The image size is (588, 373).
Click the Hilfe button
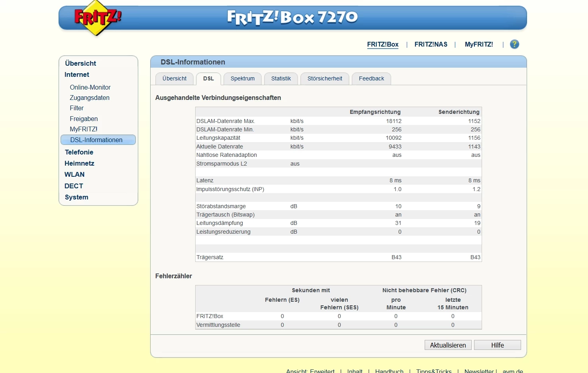[498, 345]
